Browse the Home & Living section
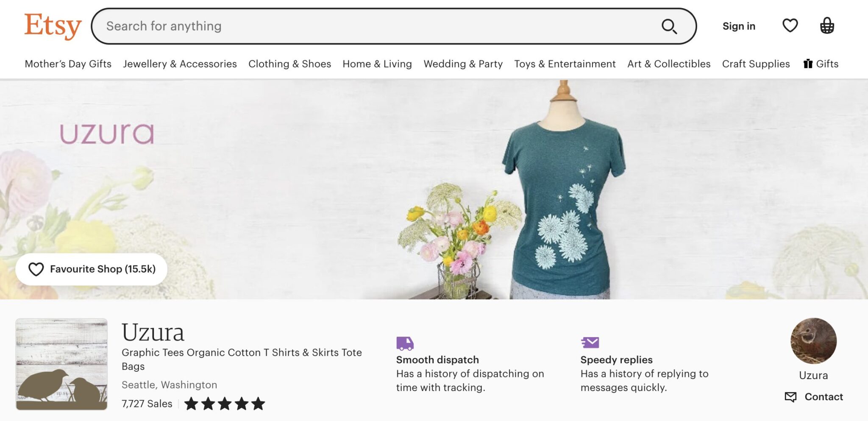This screenshot has height=421, width=868. click(376, 64)
